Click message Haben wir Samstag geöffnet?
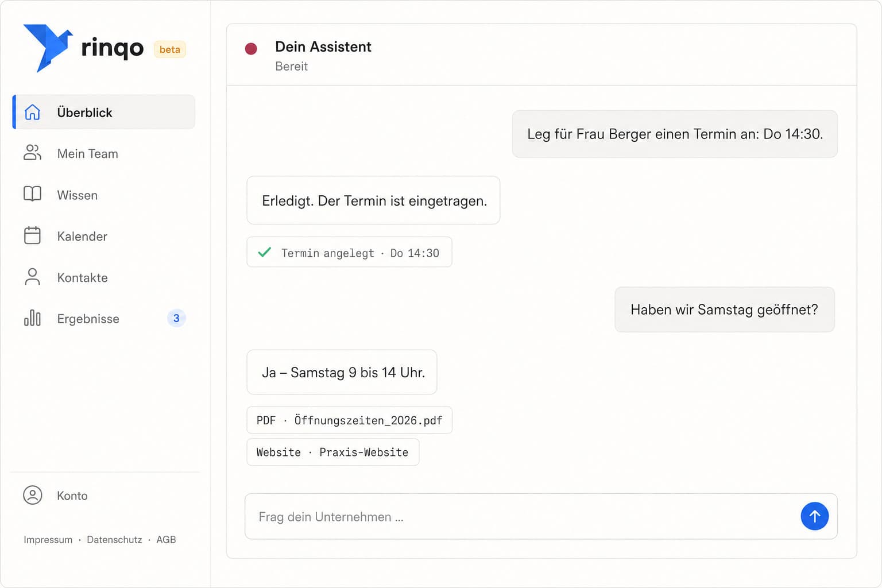882x588 pixels. click(725, 310)
